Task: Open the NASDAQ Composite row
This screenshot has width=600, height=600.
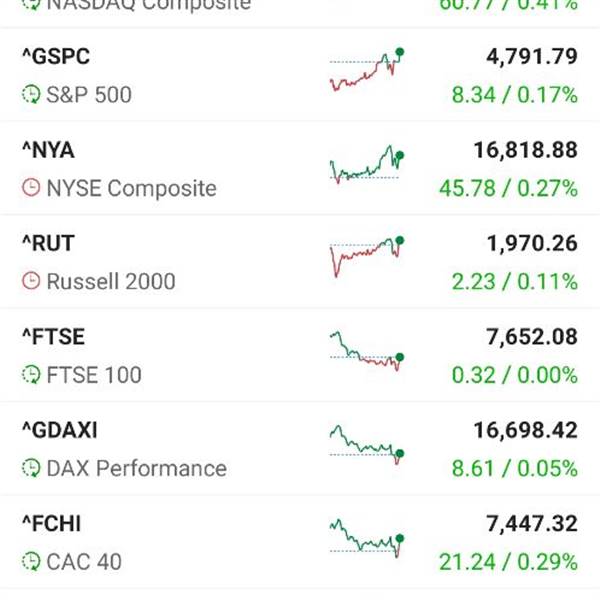Action: [300, 7]
